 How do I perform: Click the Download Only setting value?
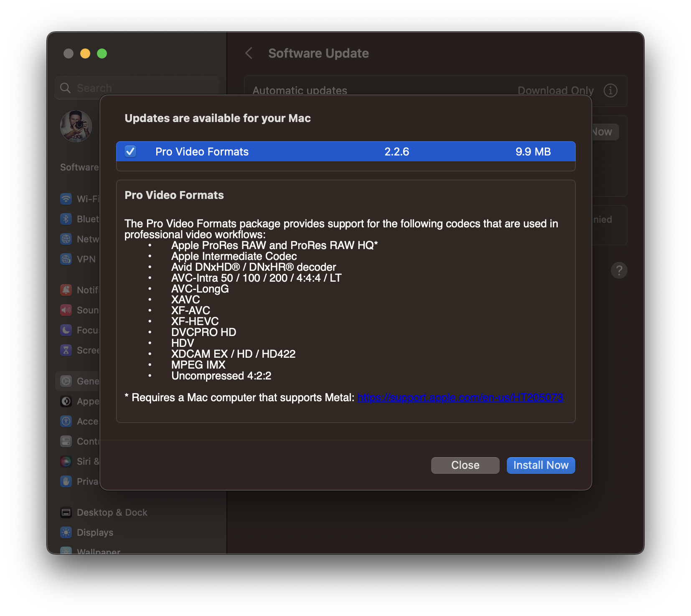click(x=555, y=90)
